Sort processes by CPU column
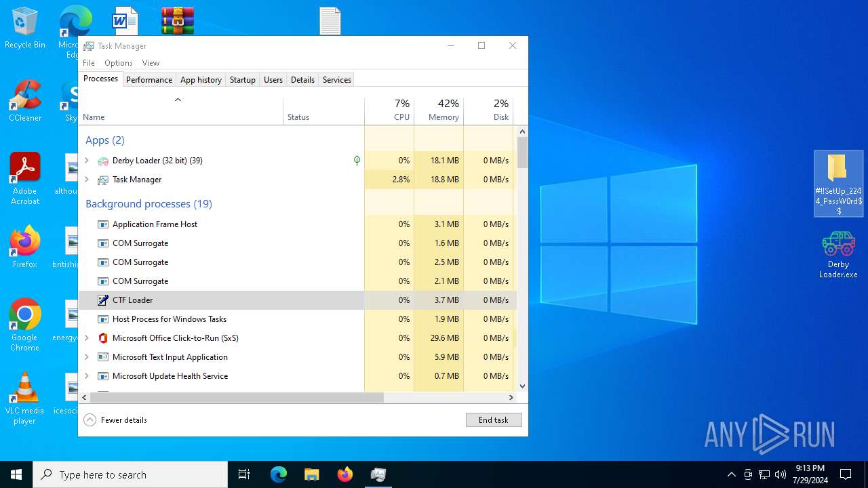The height and width of the screenshot is (488, 868). (x=389, y=111)
